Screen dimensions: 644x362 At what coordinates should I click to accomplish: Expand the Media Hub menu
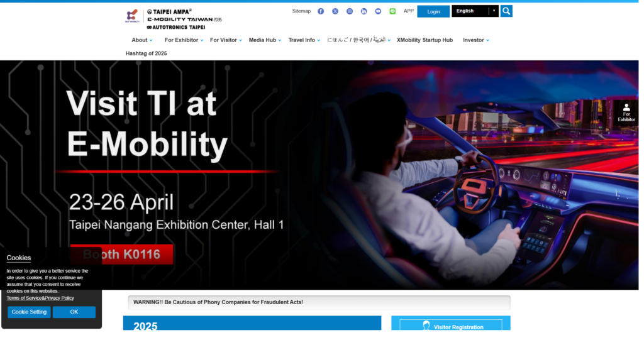pyautogui.click(x=265, y=40)
